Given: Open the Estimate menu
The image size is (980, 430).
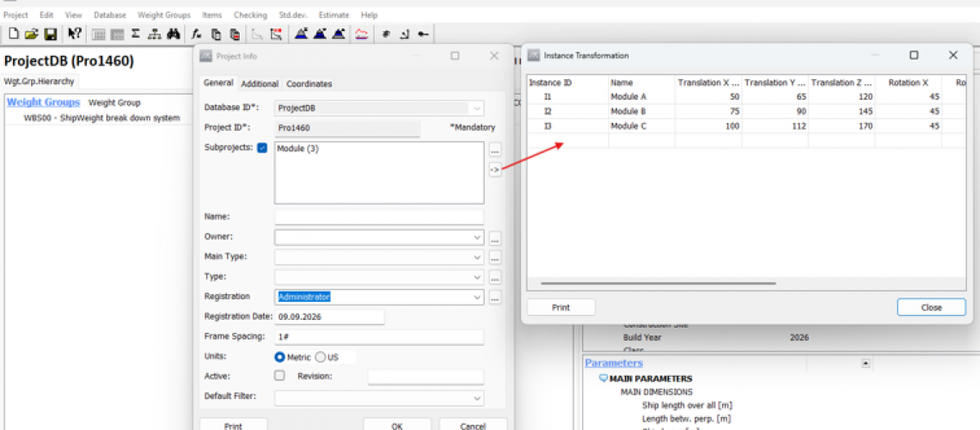Looking at the screenshot, I should 334,15.
